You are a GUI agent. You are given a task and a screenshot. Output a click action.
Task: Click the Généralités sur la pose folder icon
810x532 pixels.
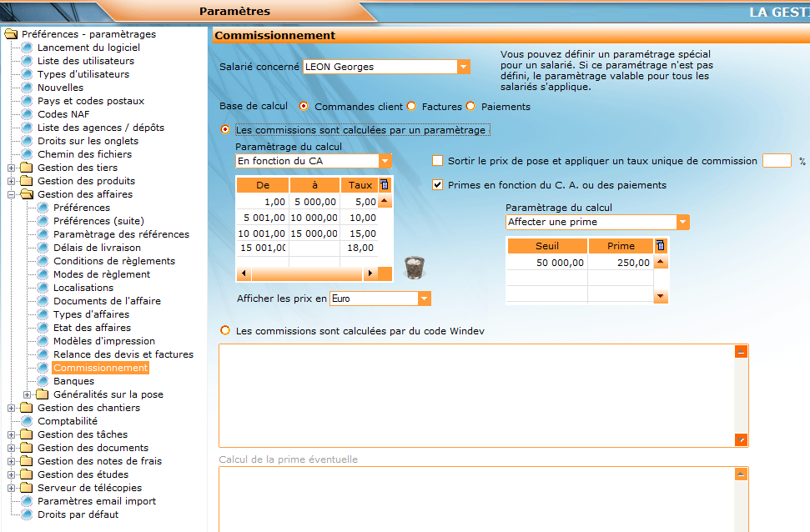[43, 394]
